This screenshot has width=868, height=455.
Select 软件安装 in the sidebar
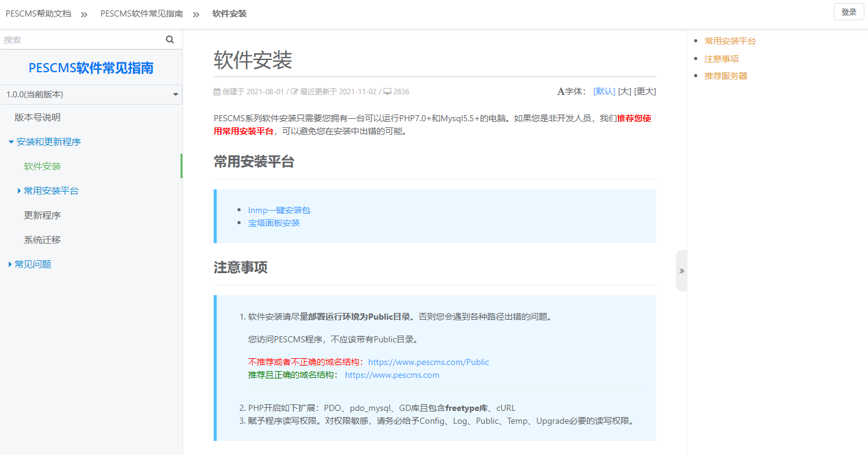pos(42,167)
